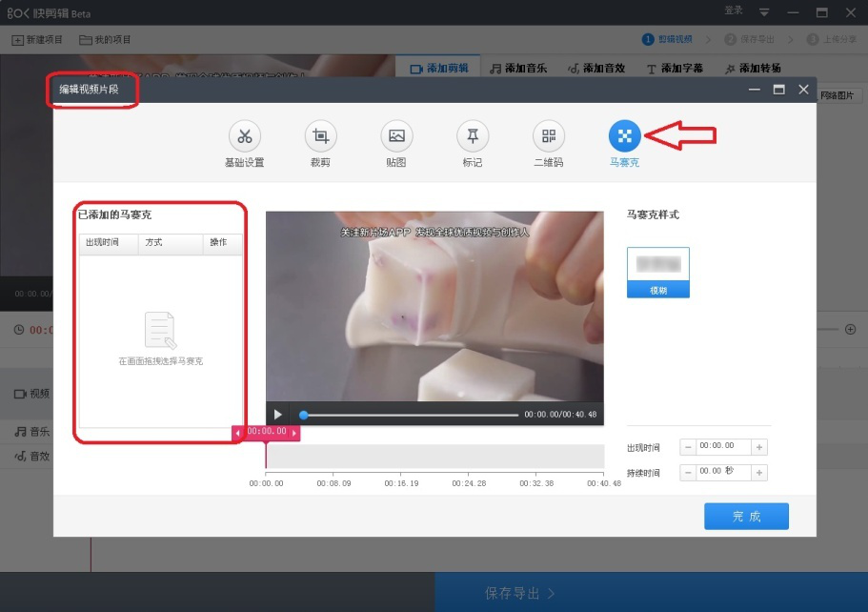The image size is (868, 612).
Task: Click the mosaic timeline strip under preview
Action: (435, 457)
